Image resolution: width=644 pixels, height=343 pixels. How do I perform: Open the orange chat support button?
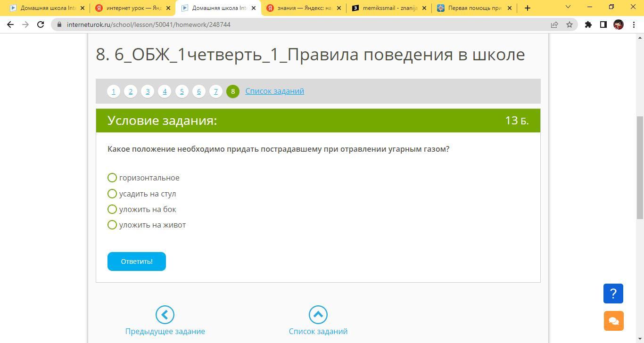613,321
